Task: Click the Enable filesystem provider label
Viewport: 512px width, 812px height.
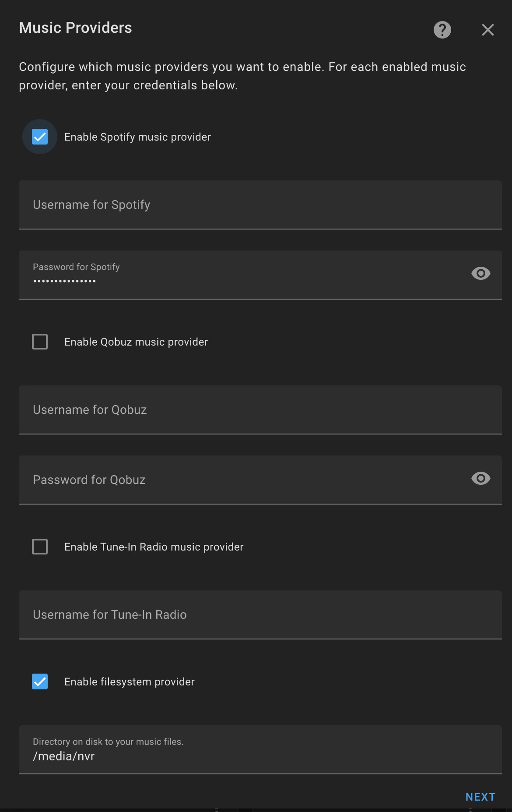Action: click(x=129, y=682)
